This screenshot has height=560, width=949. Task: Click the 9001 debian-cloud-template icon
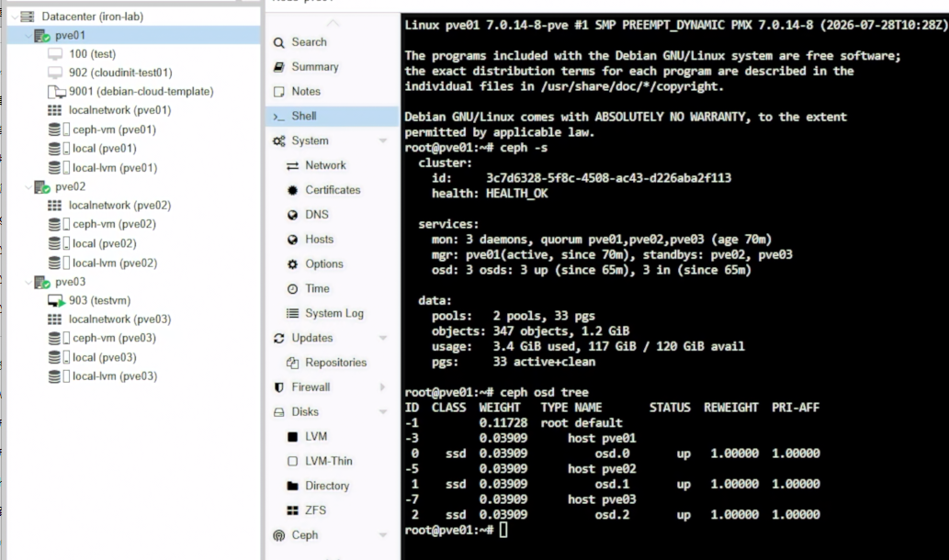pyautogui.click(x=56, y=92)
